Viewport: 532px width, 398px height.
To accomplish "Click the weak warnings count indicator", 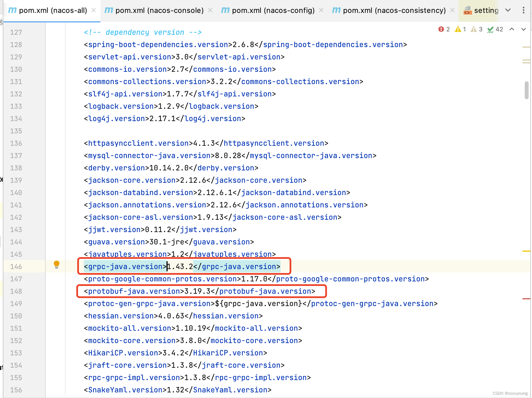I will pyautogui.click(x=477, y=29).
